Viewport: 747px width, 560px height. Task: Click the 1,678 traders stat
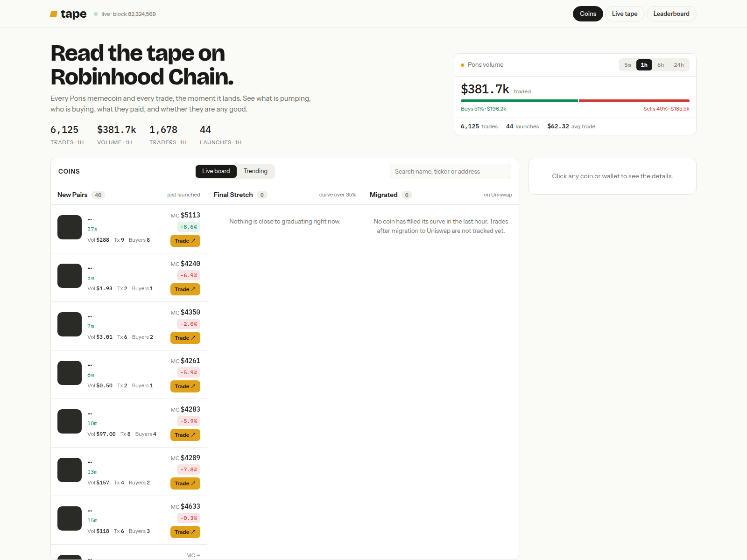point(163,130)
